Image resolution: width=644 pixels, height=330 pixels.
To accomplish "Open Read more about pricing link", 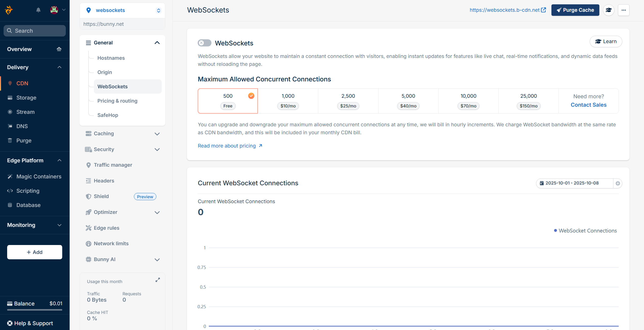I will coord(230,146).
